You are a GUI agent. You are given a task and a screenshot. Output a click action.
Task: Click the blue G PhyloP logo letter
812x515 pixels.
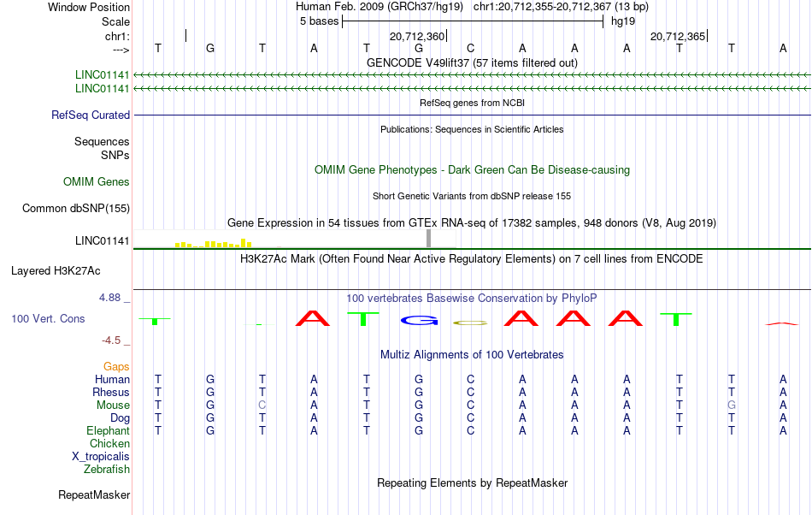pyautogui.click(x=419, y=321)
